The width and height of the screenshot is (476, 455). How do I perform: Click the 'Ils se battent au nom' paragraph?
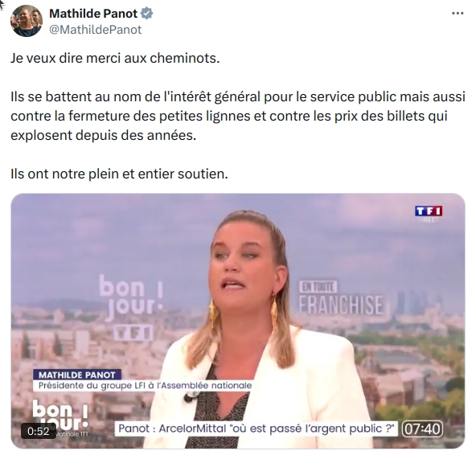238,116
